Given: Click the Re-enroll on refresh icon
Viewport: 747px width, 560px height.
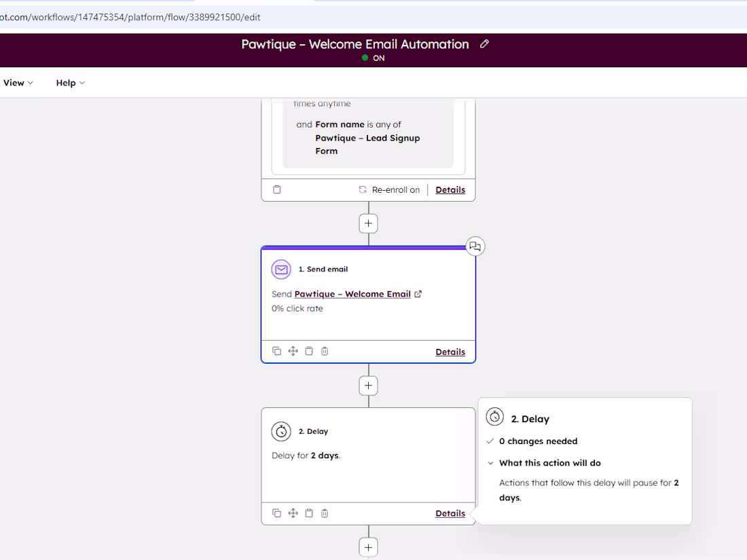Looking at the screenshot, I should (363, 189).
